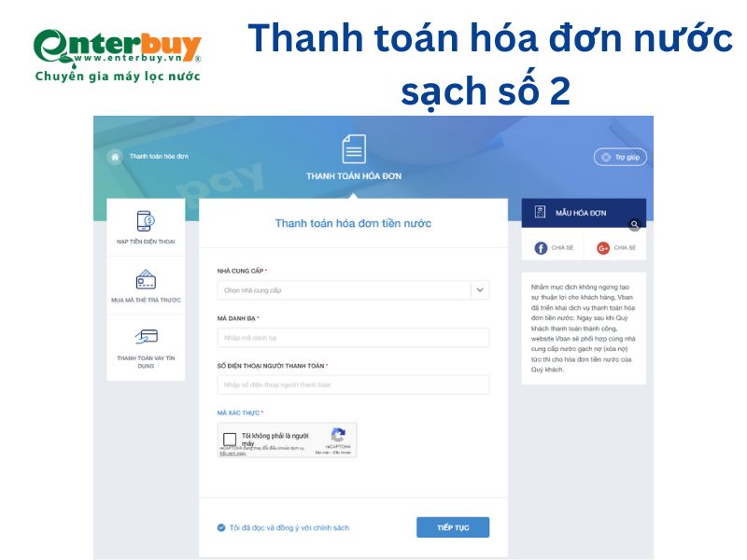Toggle the policy agreement checkmark
This screenshot has height=560, width=747.
(x=221, y=527)
